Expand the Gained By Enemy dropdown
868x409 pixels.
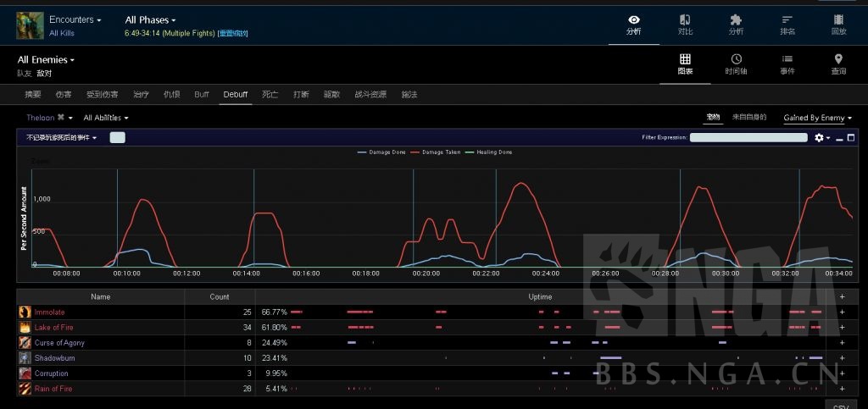(x=817, y=118)
